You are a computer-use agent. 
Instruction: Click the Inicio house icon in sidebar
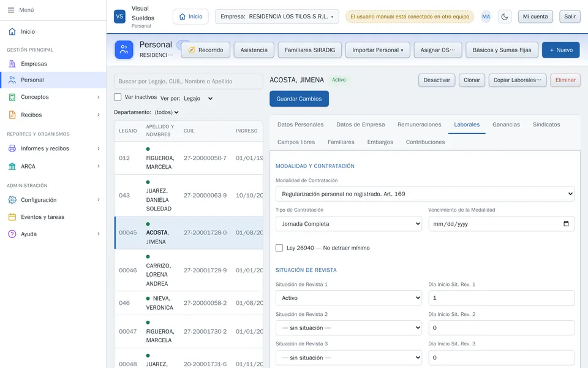[x=12, y=31]
